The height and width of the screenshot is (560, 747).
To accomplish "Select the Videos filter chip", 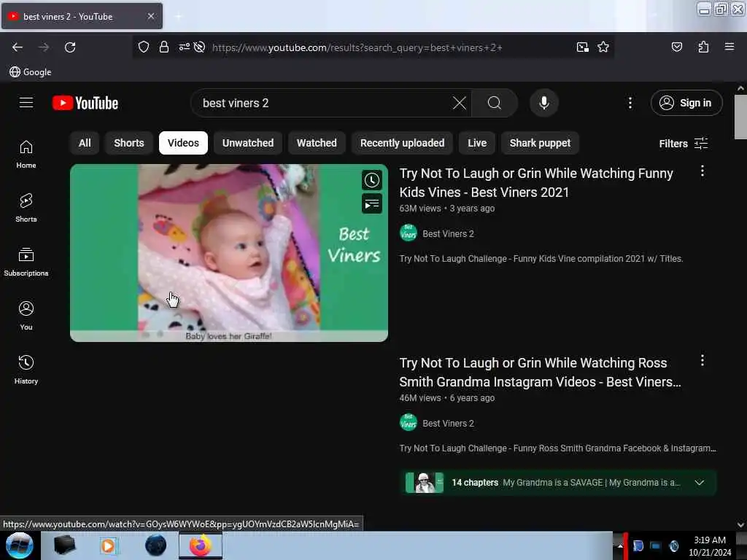I will [183, 143].
